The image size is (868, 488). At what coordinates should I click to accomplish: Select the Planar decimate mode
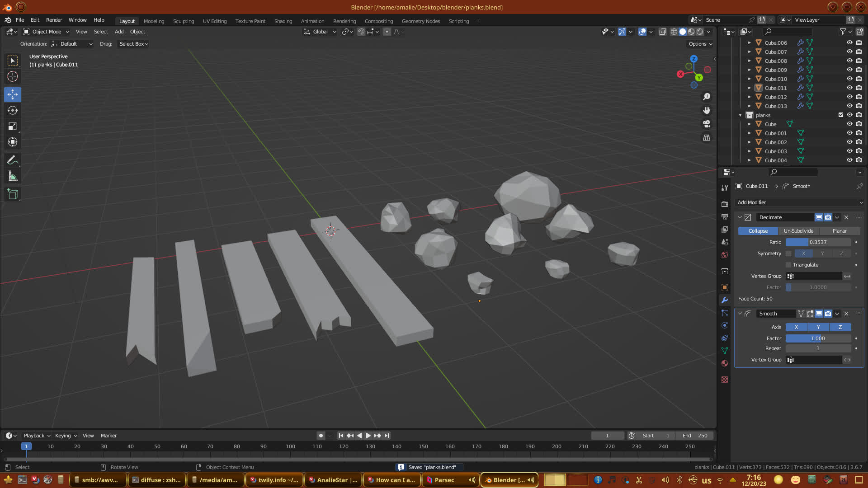840,231
